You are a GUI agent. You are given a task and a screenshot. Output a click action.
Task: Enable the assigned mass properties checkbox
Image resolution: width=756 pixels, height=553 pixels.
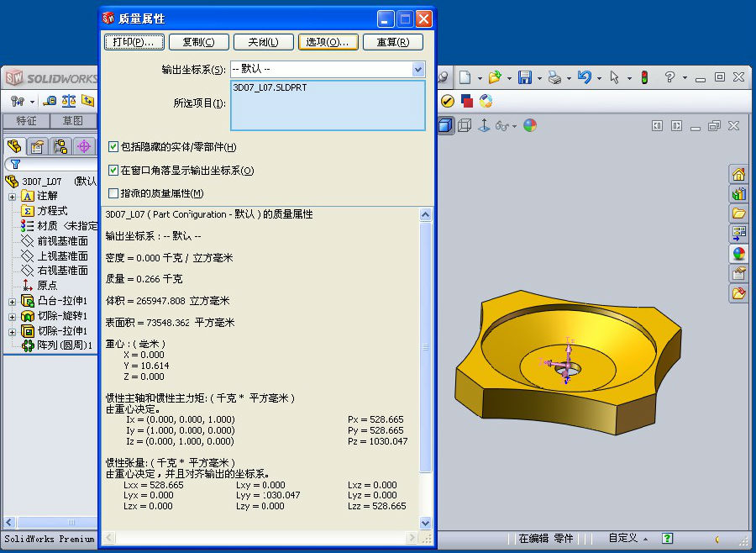point(113,193)
